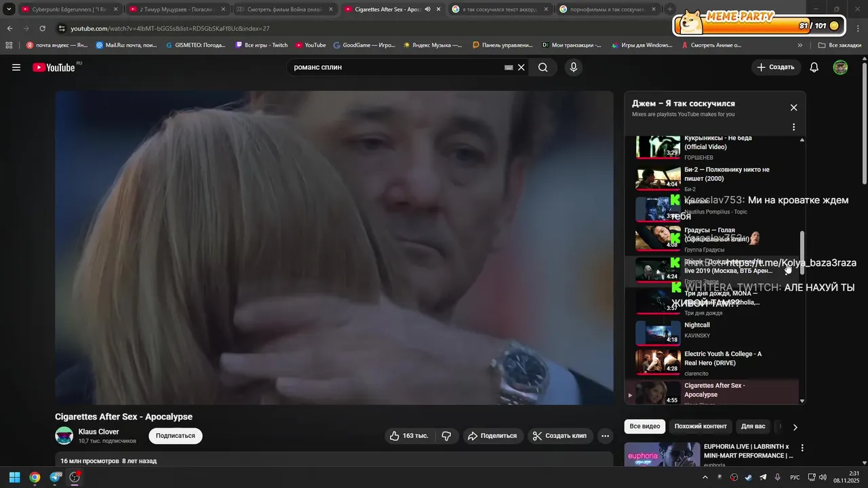Image resolution: width=868 pixels, height=488 pixels.
Task: Open Windows Start menu
Action: tap(14, 477)
